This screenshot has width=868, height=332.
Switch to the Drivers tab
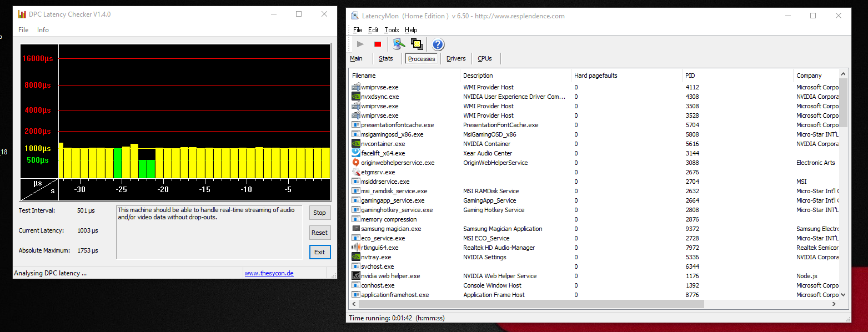[456, 58]
